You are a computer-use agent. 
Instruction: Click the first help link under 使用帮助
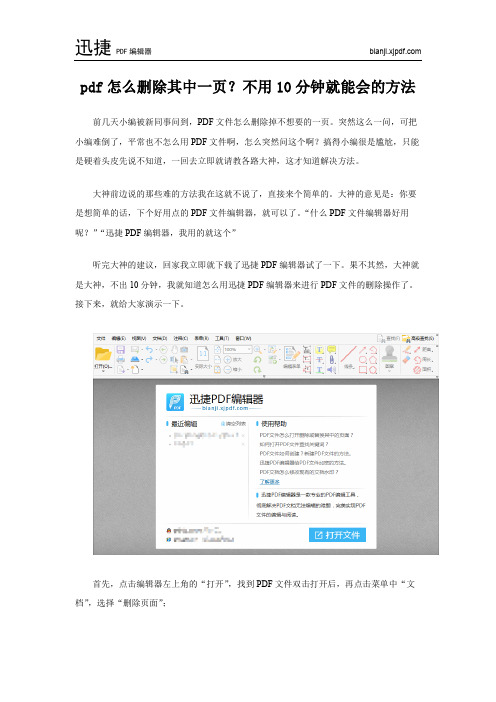point(306,435)
